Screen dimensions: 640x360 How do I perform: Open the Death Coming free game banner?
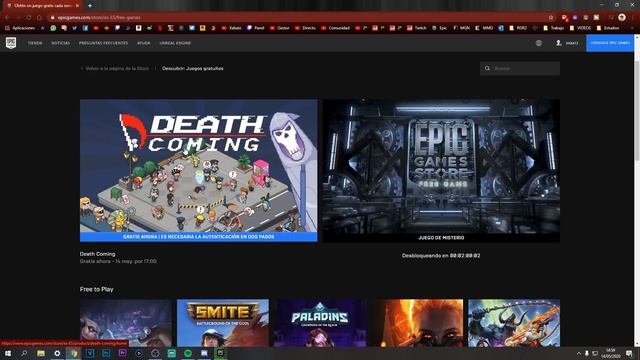pyautogui.click(x=198, y=171)
